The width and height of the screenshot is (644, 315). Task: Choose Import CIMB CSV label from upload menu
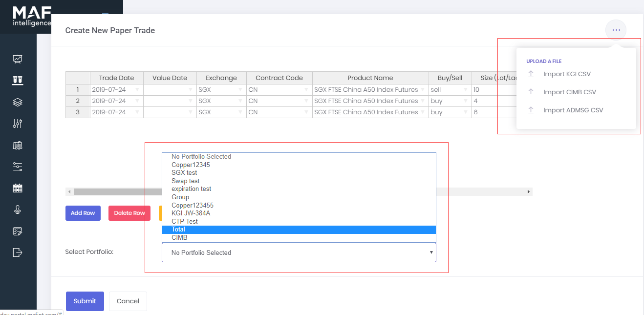pyautogui.click(x=570, y=92)
